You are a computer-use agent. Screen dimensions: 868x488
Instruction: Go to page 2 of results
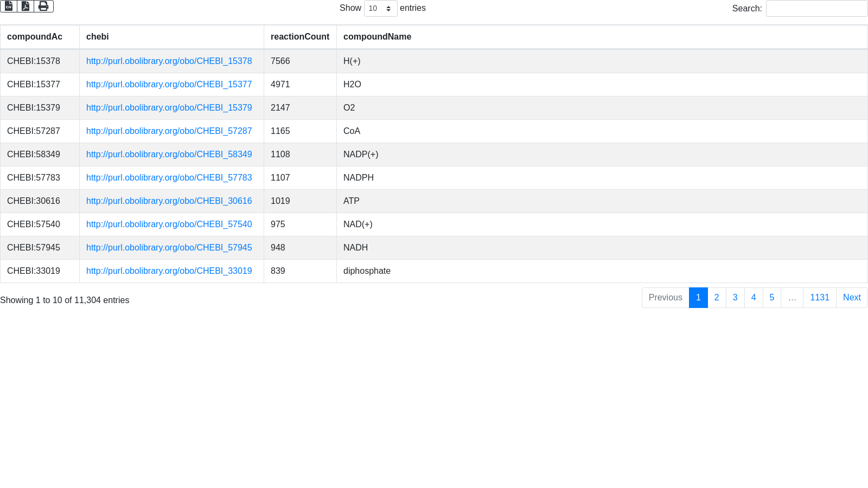[717, 298]
